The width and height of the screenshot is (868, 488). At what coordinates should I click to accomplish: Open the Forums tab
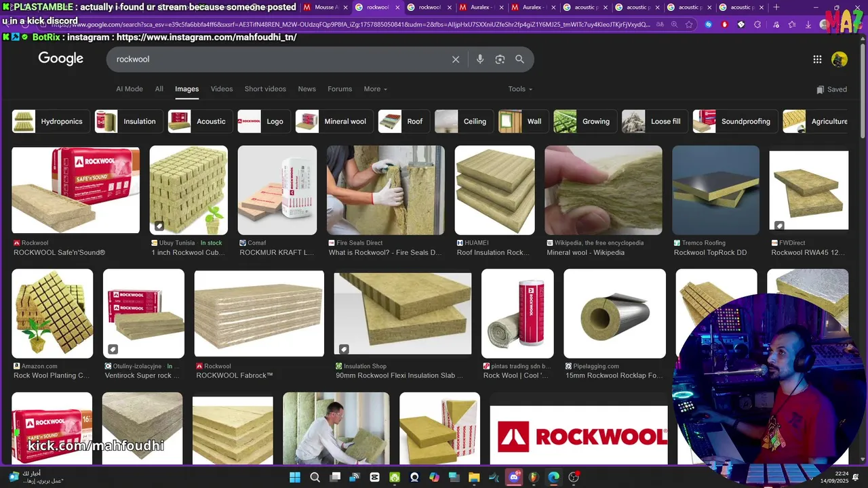(x=340, y=89)
